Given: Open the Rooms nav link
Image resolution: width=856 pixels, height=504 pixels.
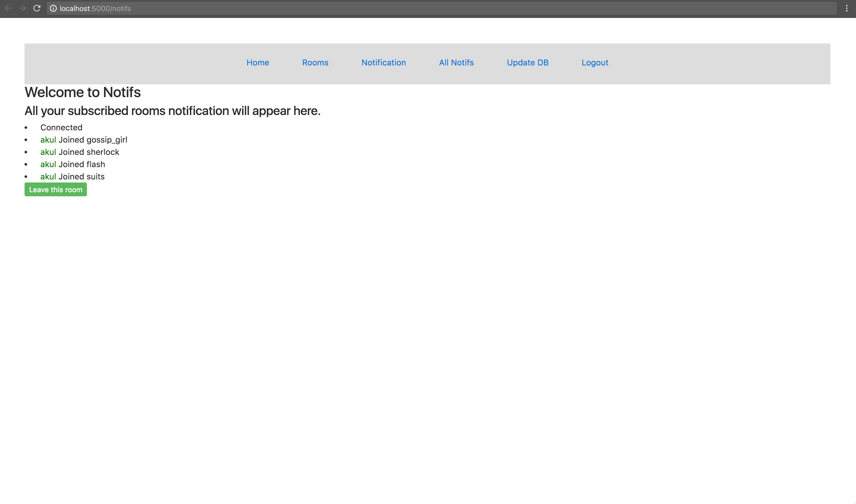Looking at the screenshot, I should click(x=315, y=63).
